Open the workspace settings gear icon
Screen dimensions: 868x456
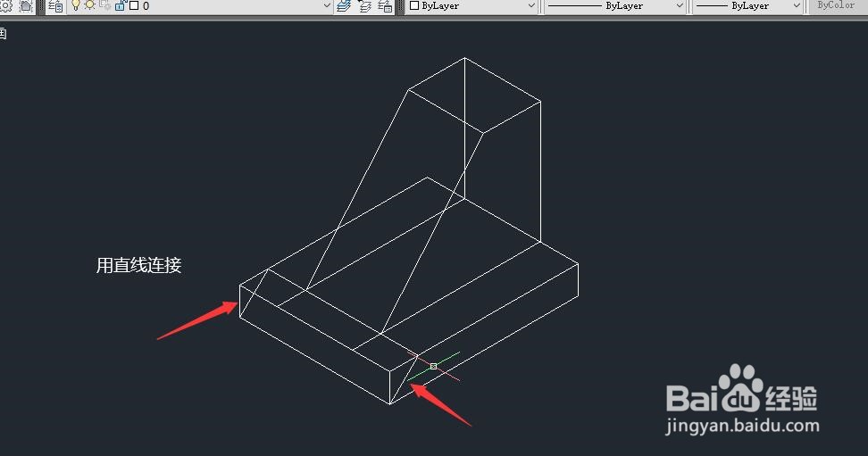(5, 6)
